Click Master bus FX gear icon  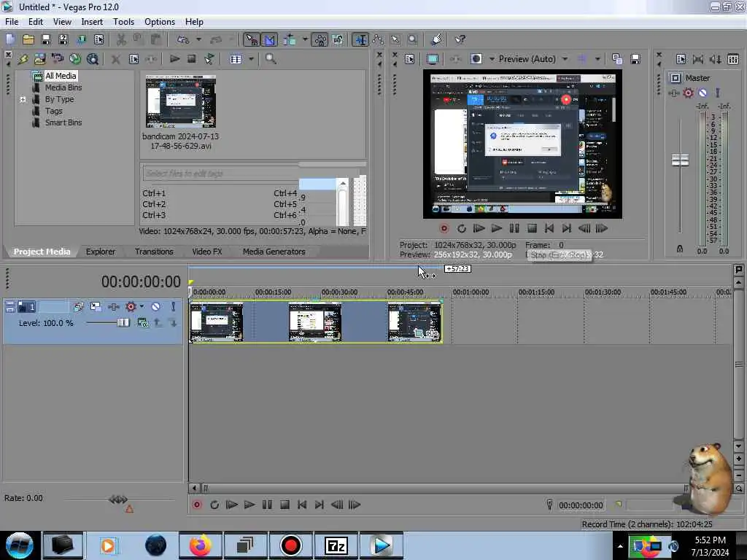click(x=688, y=93)
